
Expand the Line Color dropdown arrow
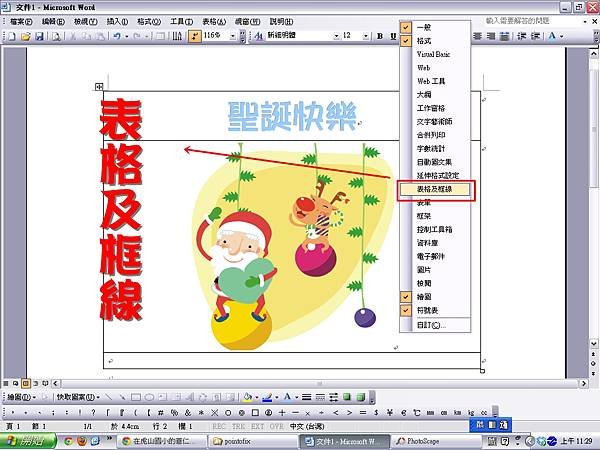[277, 398]
